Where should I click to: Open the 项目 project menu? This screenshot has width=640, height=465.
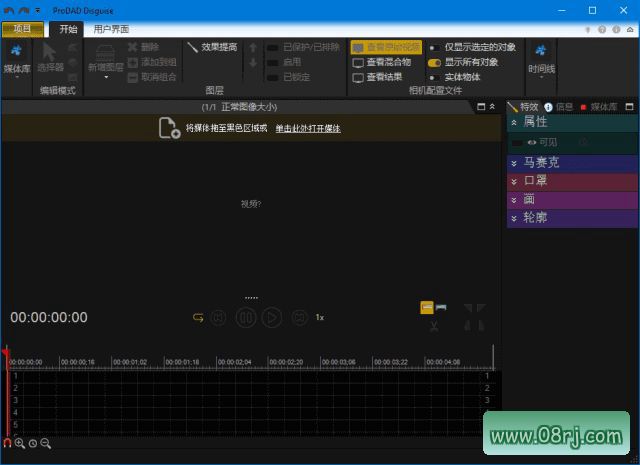pyautogui.click(x=22, y=29)
